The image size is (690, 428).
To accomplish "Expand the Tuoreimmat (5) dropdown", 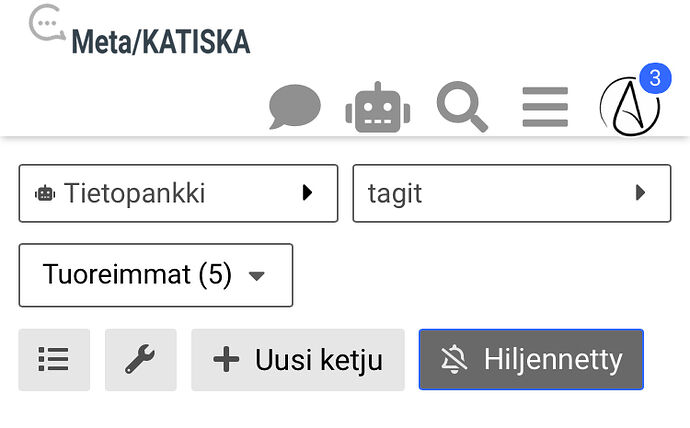I will click(x=155, y=275).
